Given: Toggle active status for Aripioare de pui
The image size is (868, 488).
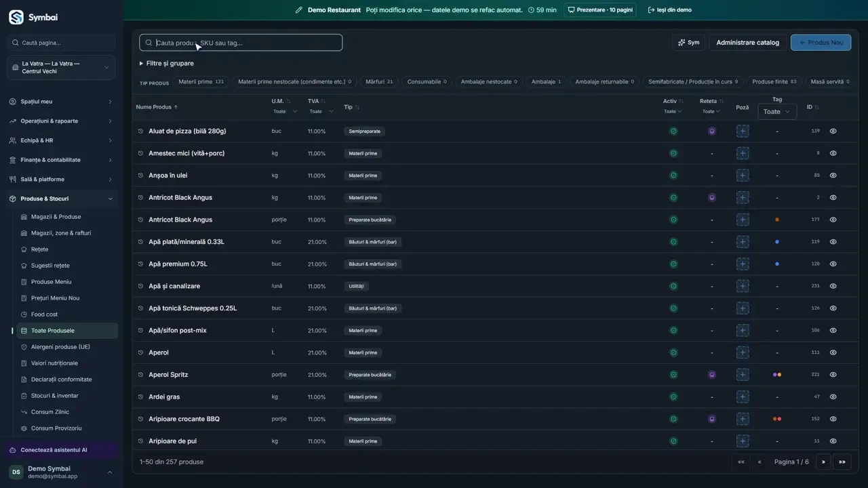Looking at the screenshot, I should click(673, 441).
